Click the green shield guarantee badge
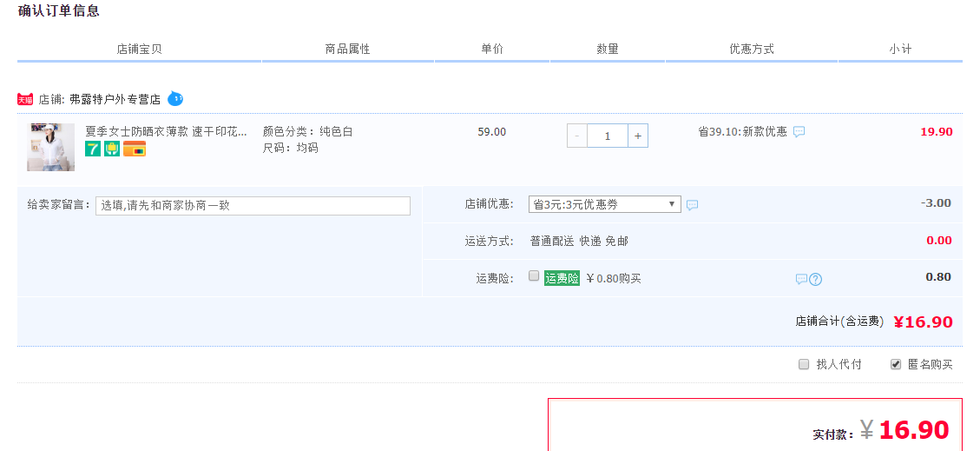 click(112, 149)
